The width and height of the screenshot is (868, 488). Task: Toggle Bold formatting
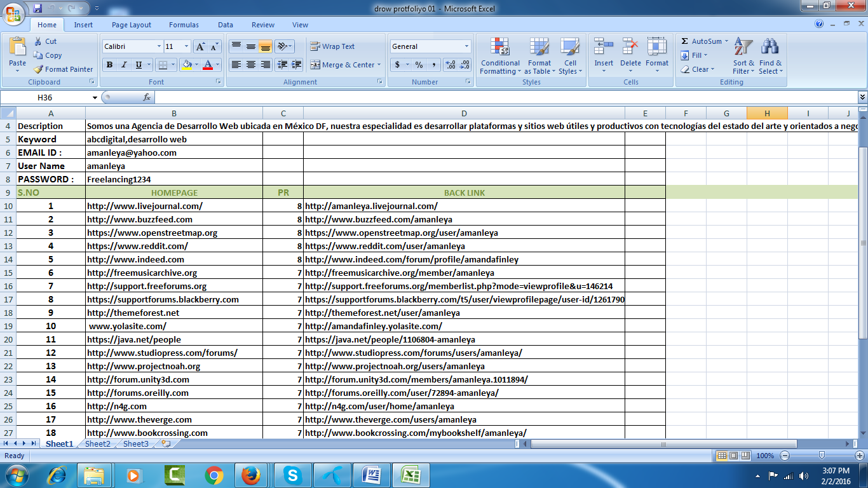[109, 65]
